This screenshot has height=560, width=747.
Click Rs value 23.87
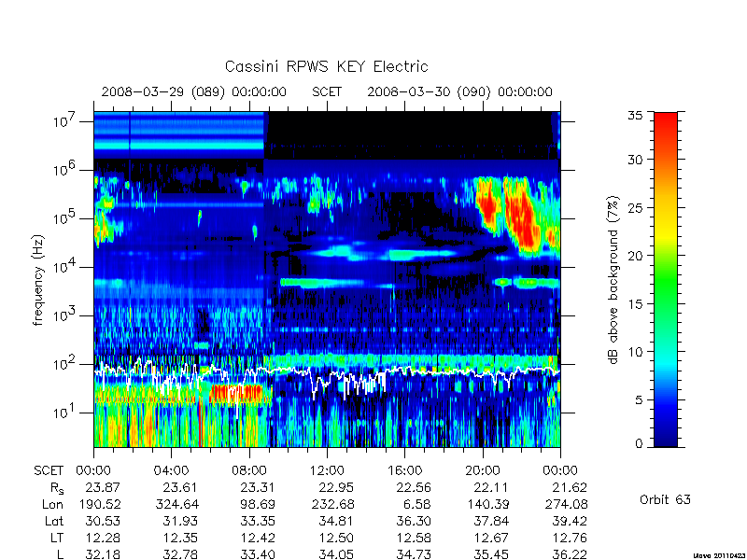[x=103, y=487]
